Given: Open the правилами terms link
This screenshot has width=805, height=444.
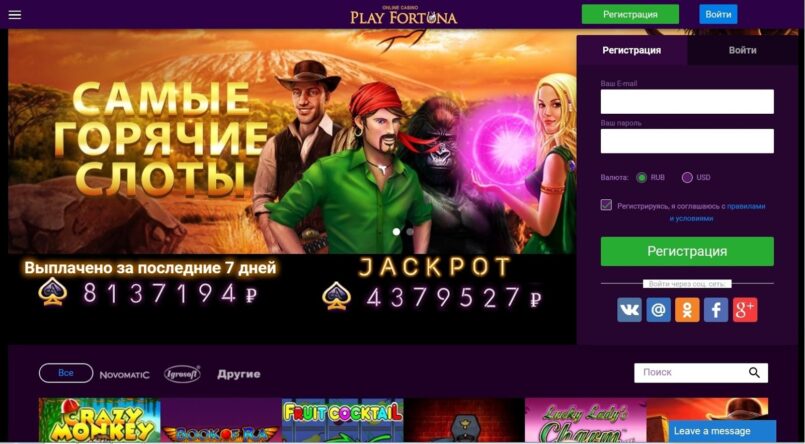Looking at the screenshot, I should [746, 206].
